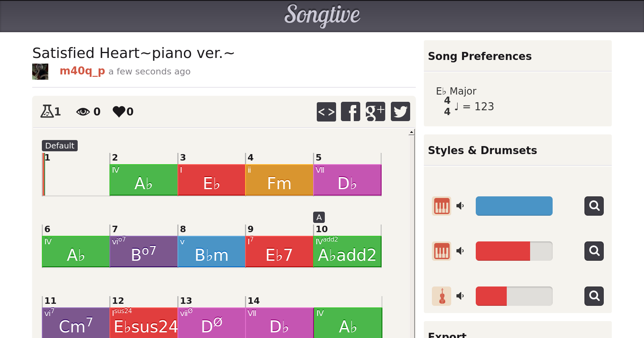Adjust the red second piano volume slider
This screenshot has height=338, width=644.
pyautogui.click(x=514, y=251)
